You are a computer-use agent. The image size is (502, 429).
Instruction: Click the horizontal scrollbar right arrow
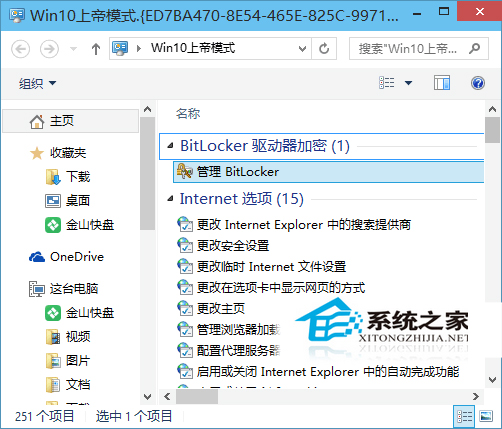476,396
